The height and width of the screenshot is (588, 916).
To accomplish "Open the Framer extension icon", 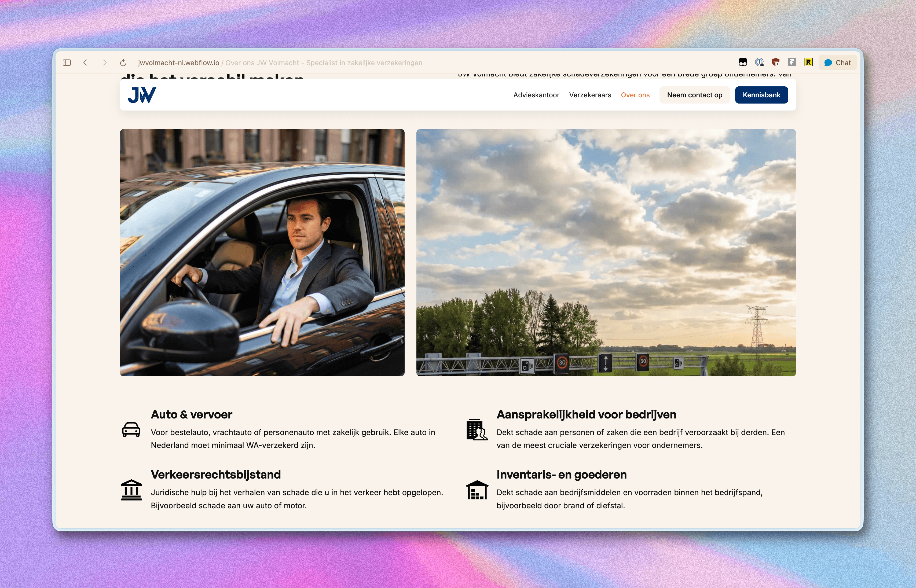I will point(792,62).
